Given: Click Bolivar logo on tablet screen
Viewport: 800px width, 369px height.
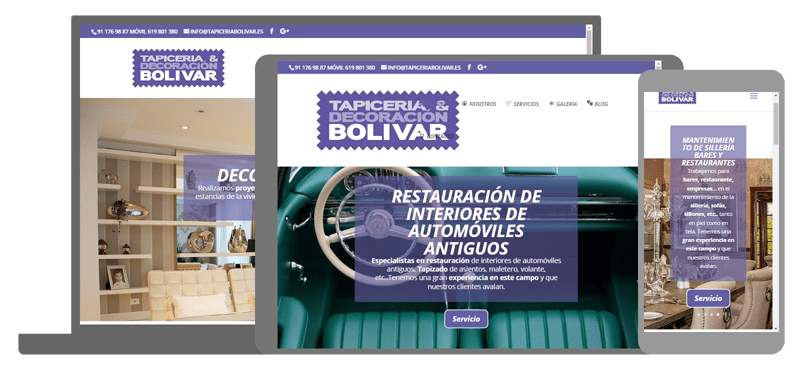Looking at the screenshot, I should 388,120.
